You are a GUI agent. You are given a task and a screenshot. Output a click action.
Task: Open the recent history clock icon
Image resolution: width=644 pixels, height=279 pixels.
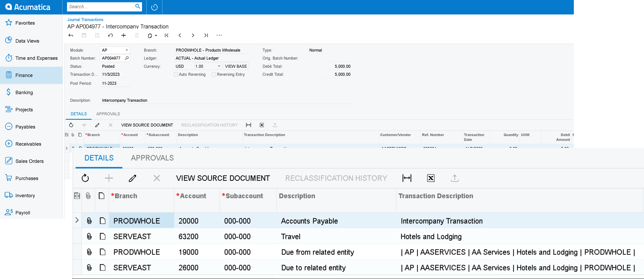tap(154, 7)
